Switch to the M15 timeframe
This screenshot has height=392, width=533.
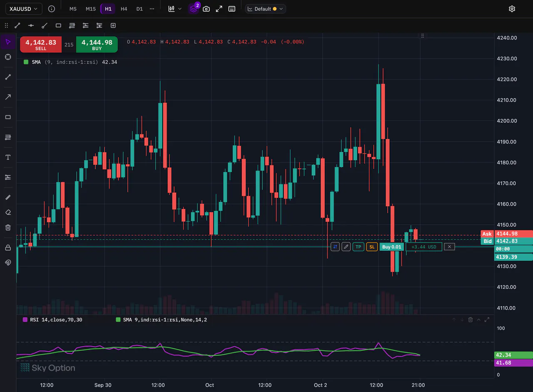(90, 9)
